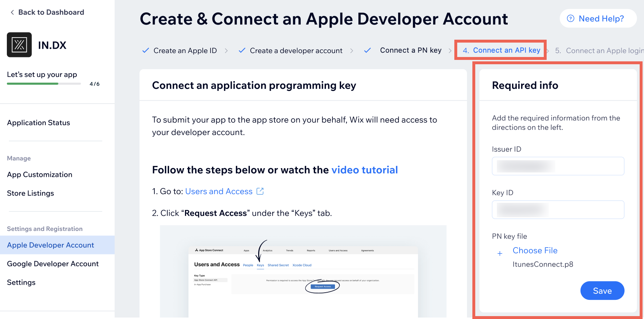Open Settings in sidebar
Image resolution: width=644 pixels, height=319 pixels.
(x=21, y=283)
